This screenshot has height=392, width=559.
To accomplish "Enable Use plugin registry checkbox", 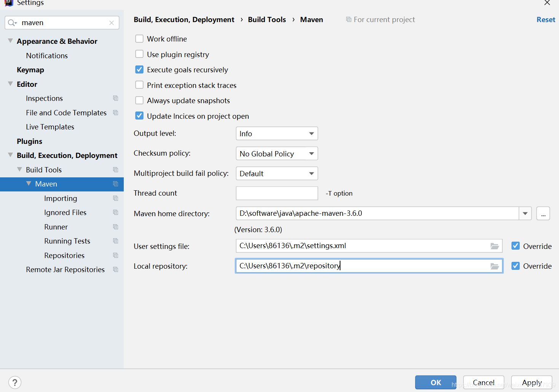I will (139, 54).
